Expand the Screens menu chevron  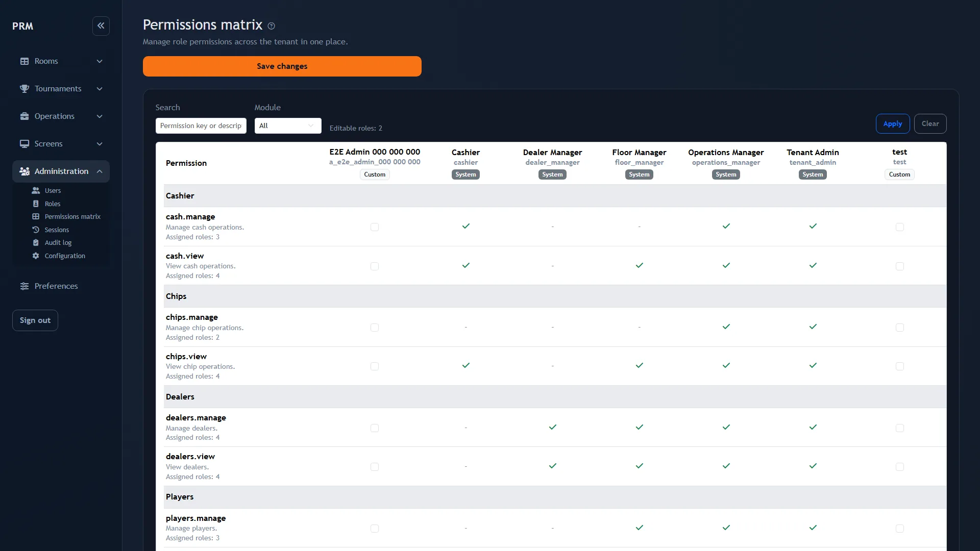pos(100,144)
